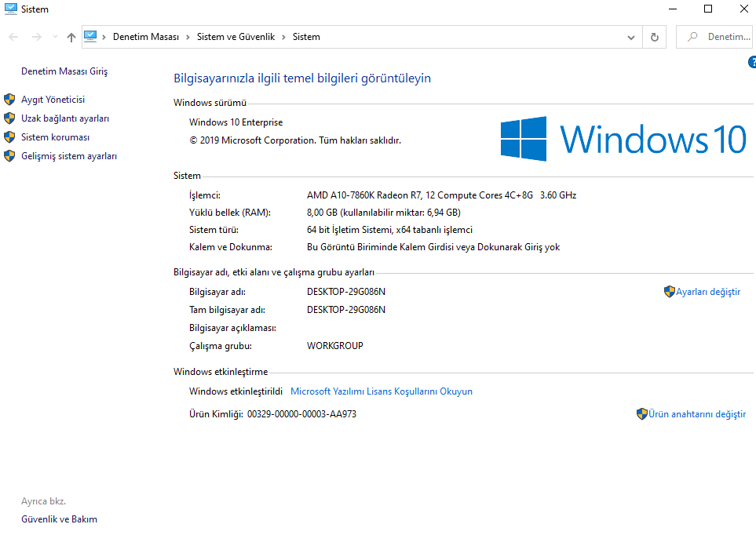Maximize the Sistem window
Screen dimensions: 756x535
click(708, 9)
